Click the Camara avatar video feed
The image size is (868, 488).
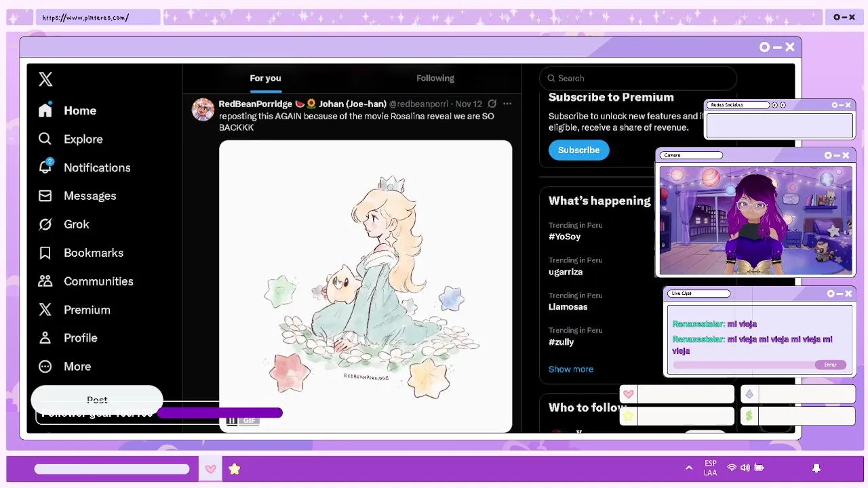pos(756,221)
